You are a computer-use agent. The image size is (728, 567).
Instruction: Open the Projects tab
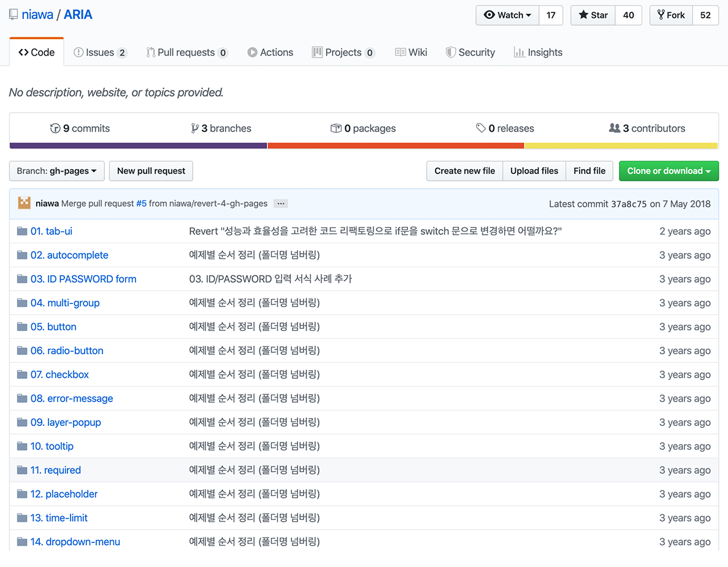[x=343, y=53]
